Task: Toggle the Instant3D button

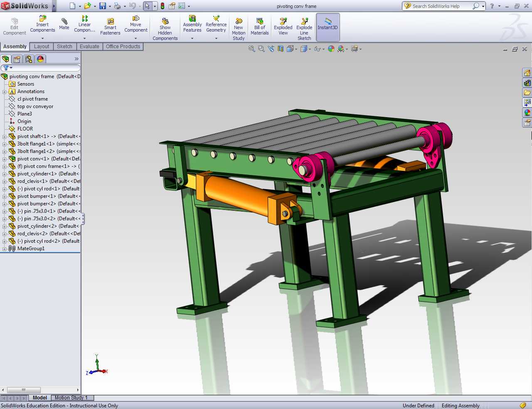Action: (x=328, y=27)
